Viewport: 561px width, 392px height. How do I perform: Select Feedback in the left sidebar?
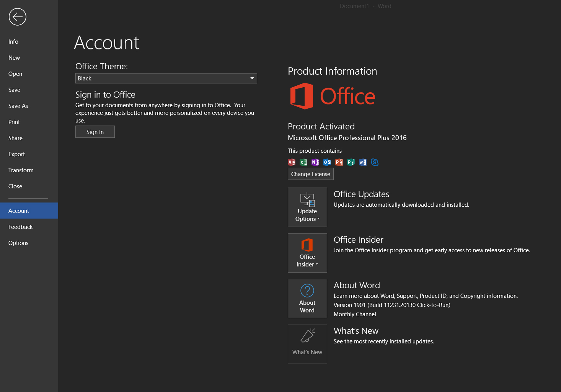(21, 227)
